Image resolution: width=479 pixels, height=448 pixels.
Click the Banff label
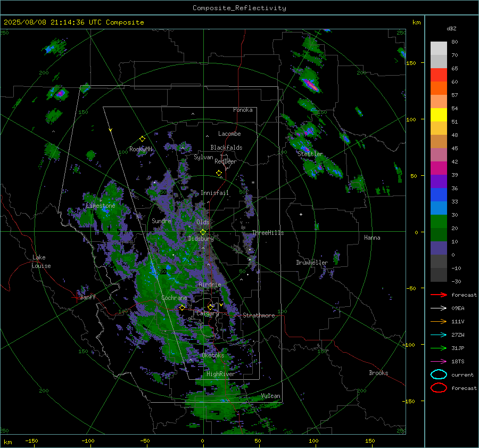pos(88,297)
